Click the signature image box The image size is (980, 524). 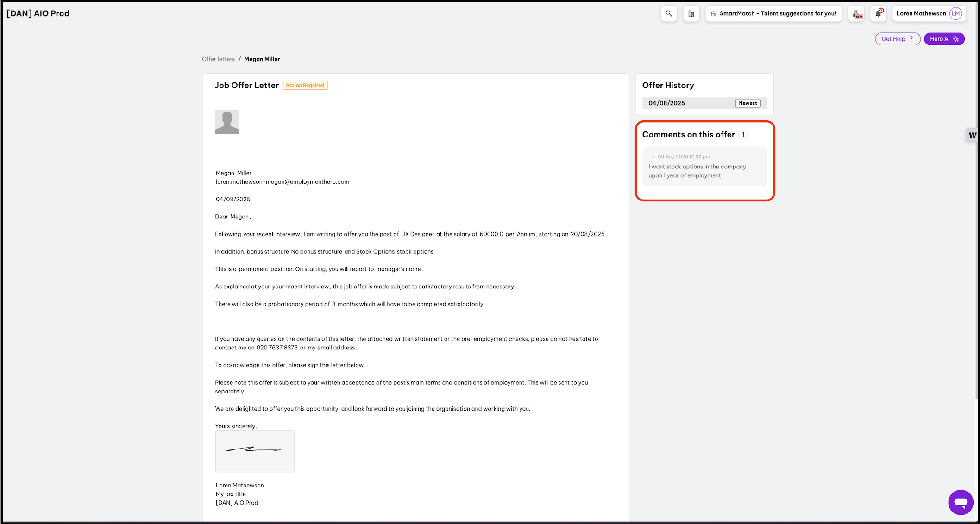(x=255, y=451)
